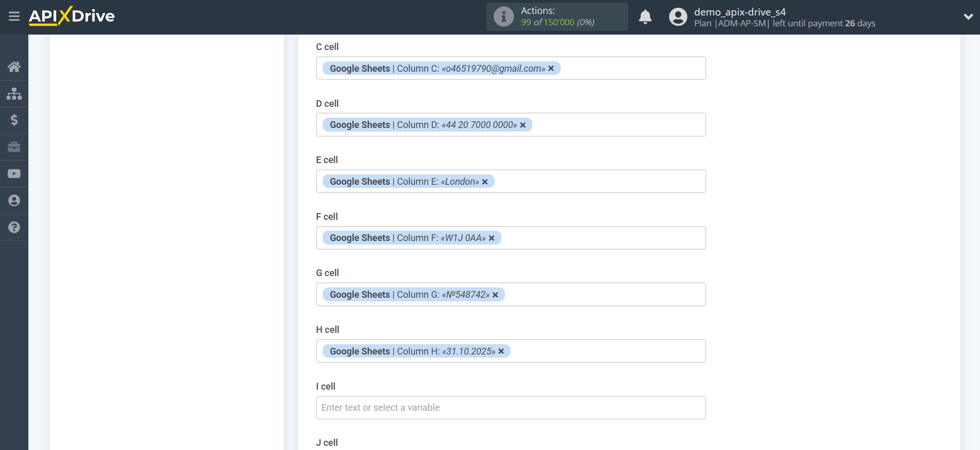This screenshot has width=980, height=450.
Task: Open the Help question mark icon
Action: coord(14,228)
